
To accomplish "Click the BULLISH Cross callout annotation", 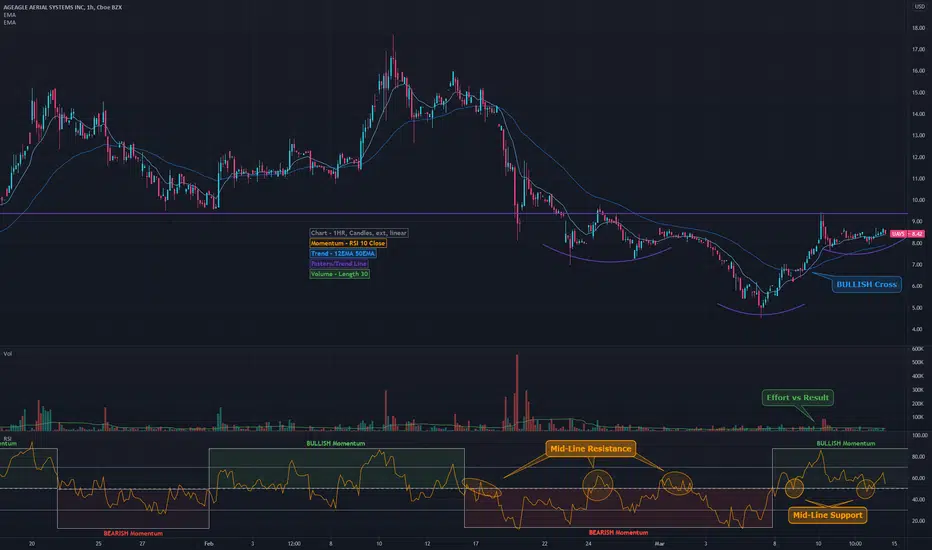I will click(866, 284).
